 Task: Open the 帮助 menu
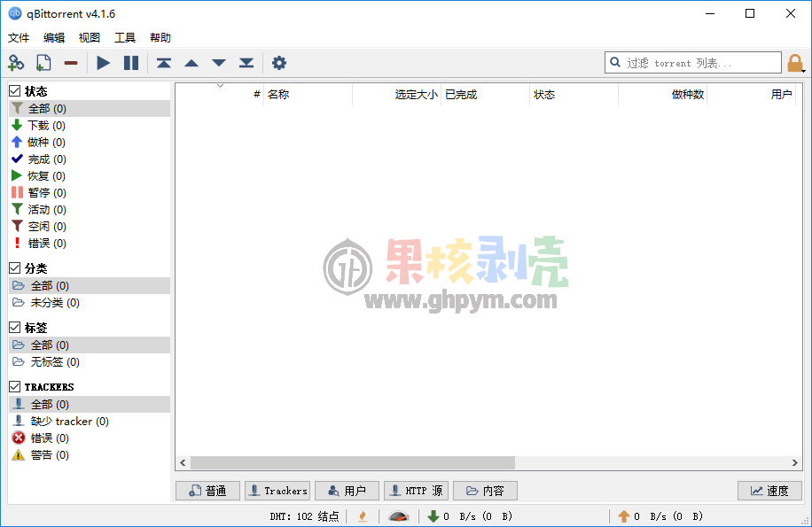160,38
